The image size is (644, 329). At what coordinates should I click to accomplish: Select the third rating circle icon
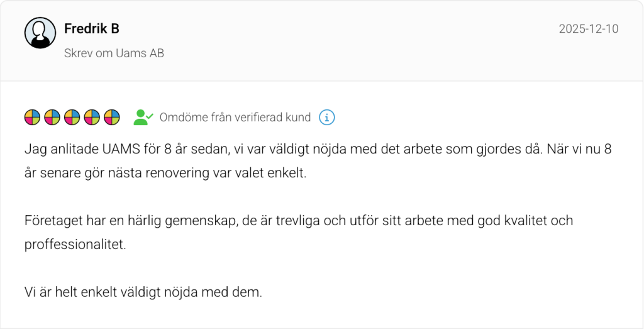click(72, 117)
